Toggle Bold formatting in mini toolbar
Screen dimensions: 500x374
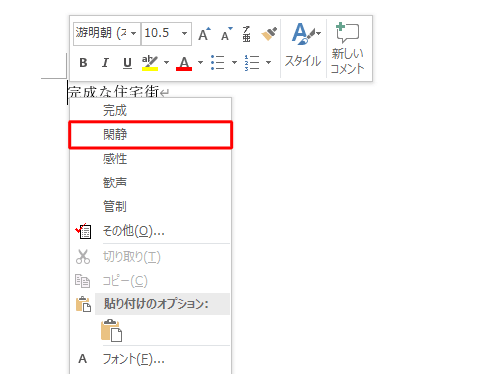tap(83, 63)
